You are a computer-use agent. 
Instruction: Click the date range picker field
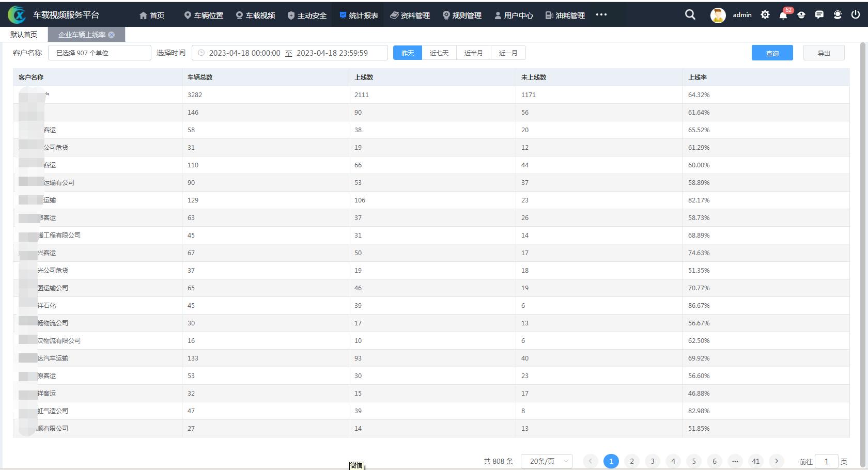pos(289,53)
